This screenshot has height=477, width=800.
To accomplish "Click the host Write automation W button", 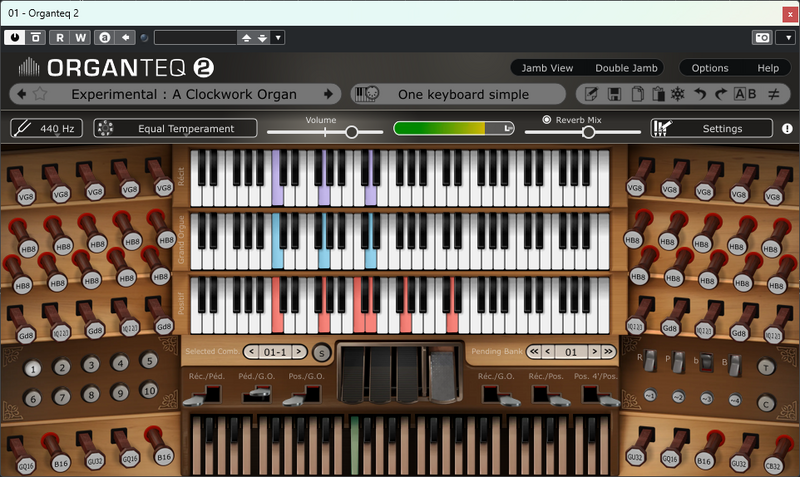I will [81, 37].
